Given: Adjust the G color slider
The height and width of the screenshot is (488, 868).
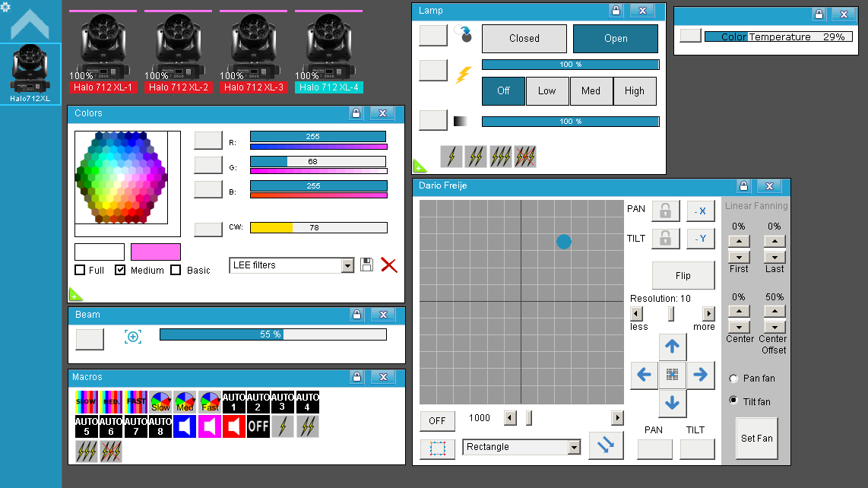Looking at the screenshot, I should (x=318, y=161).
